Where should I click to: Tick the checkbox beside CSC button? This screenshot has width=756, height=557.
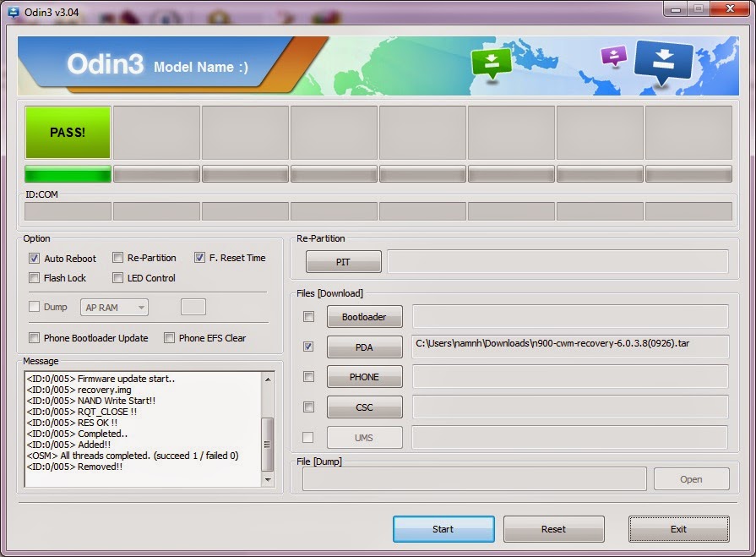[x=308, y=407]
